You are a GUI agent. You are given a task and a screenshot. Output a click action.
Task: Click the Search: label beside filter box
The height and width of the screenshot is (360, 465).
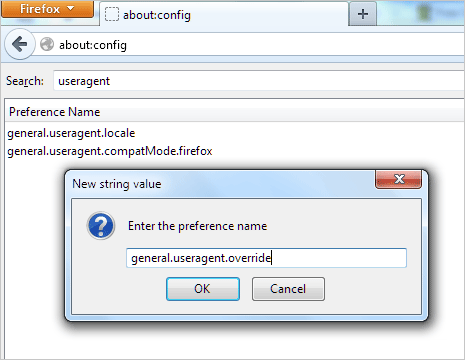click(25, 81)
